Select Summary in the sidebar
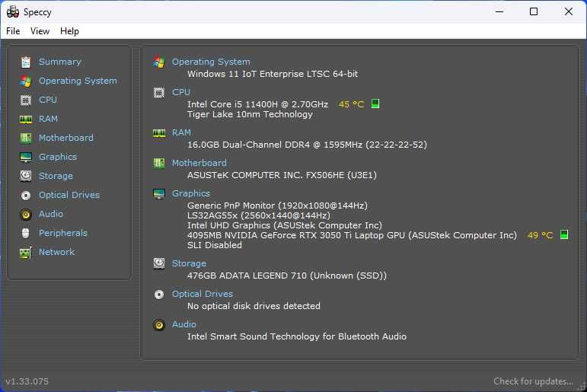Image resolution: width=587 pixels, height=392 pixels. (x=60, y=62)
